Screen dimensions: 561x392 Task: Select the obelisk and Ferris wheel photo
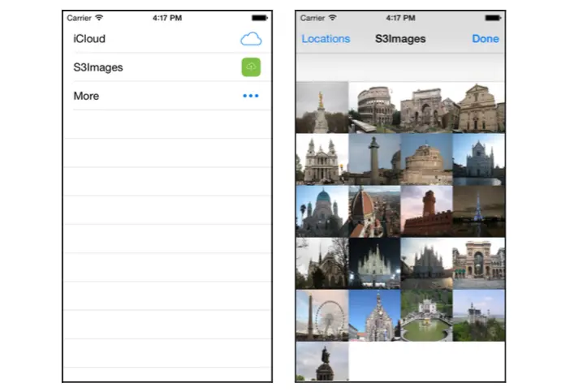pyautogui.click(x=322, y=315)
